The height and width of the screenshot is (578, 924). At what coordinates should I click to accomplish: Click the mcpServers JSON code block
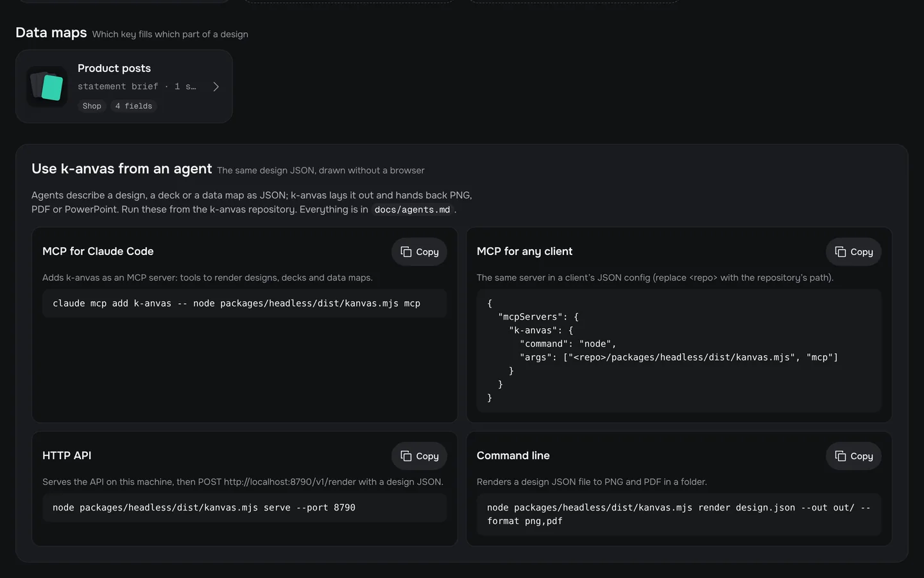[679, 351]
